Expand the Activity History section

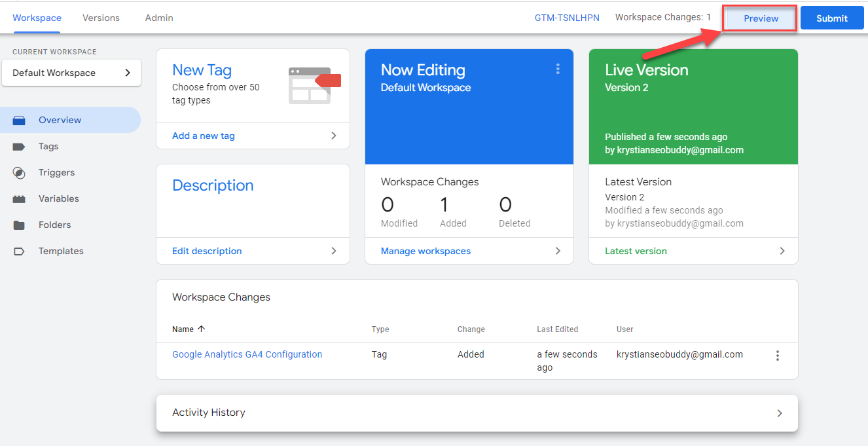[477, 413]
